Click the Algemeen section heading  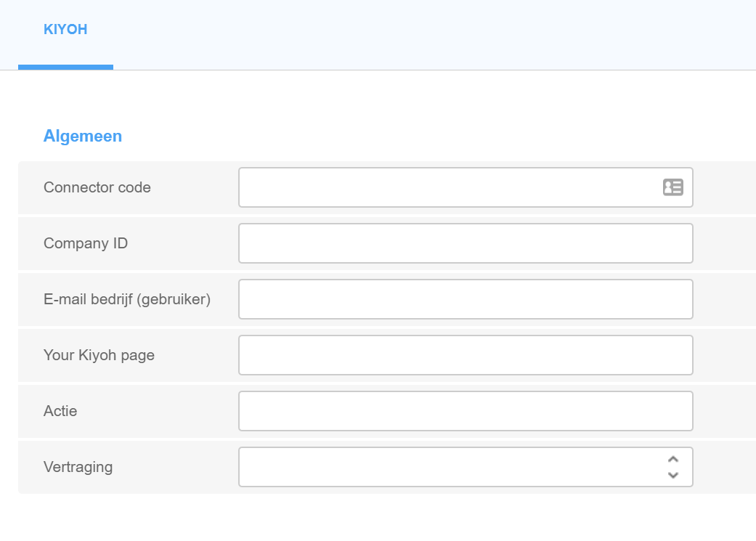83,136
